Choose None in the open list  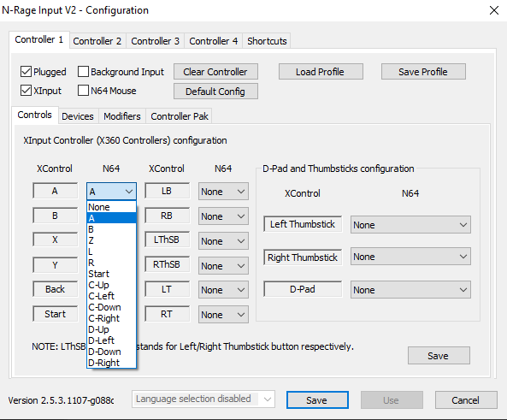click(x=111, y=207)
